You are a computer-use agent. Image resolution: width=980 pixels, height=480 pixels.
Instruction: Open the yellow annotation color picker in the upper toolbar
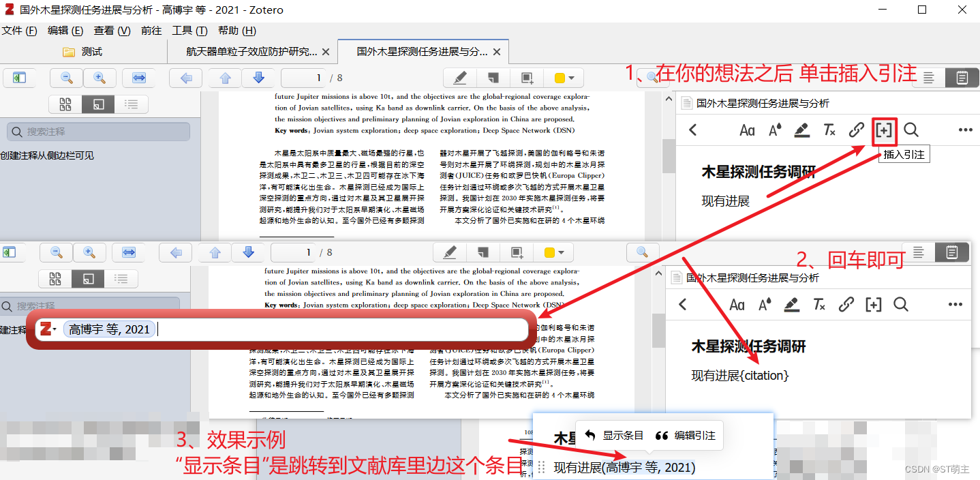565,78
